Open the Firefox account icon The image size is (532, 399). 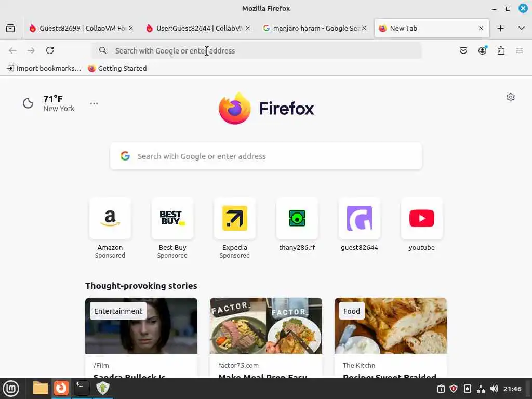point(482,50)
